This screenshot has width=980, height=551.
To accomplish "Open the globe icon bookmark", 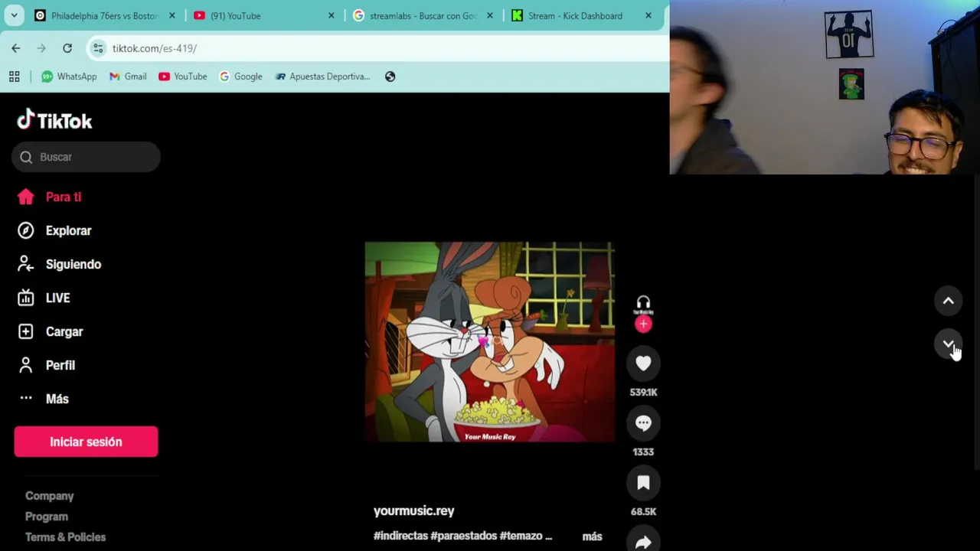I will pos(390,77).
